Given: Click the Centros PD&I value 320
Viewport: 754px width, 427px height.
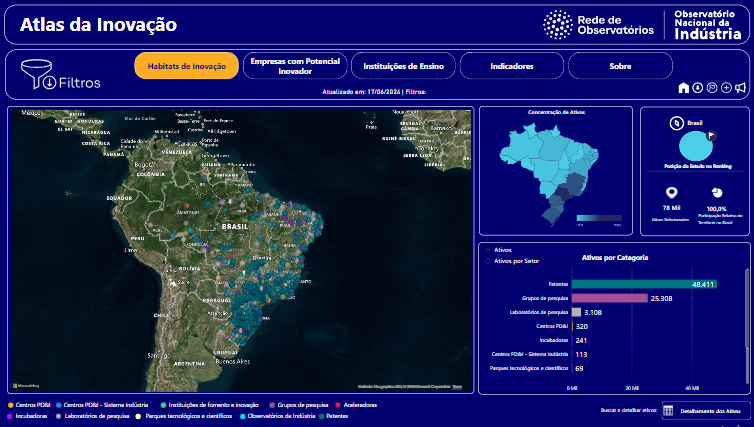Looking at the screenshot, I should coord(582,327).
